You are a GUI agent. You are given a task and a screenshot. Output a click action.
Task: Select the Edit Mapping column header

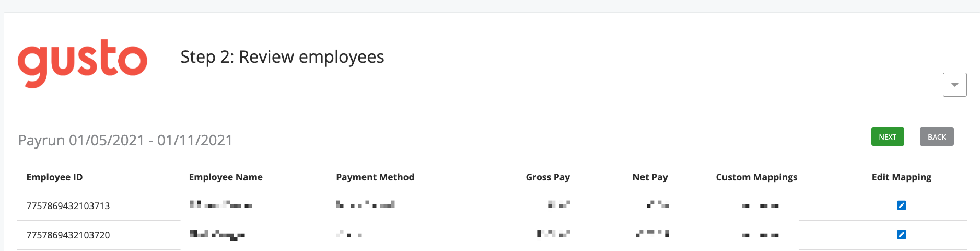[901, 177]
